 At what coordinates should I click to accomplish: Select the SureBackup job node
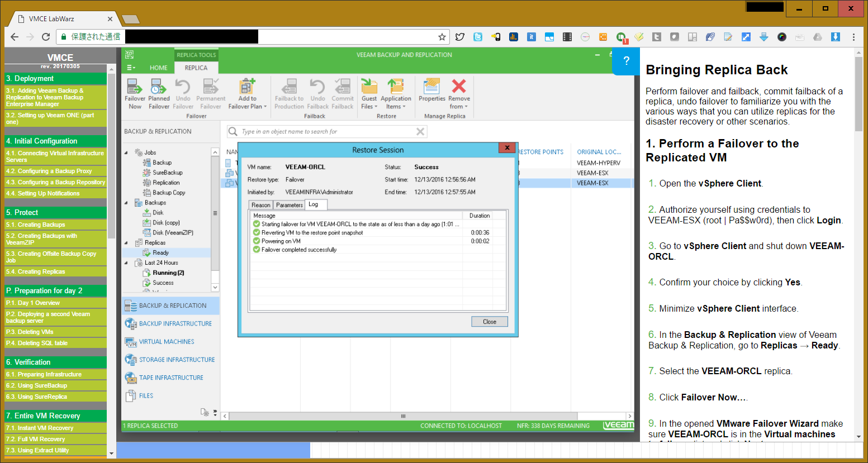point(163,173)
